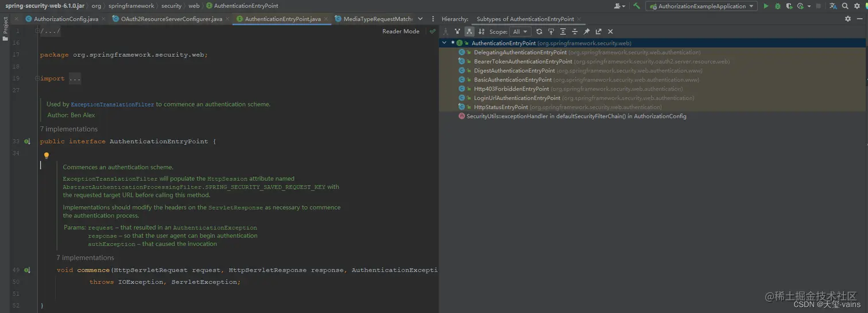
Task: Close the Subtypes of AuthenticationEntryPoint tab
Action: tap(579, 19)
